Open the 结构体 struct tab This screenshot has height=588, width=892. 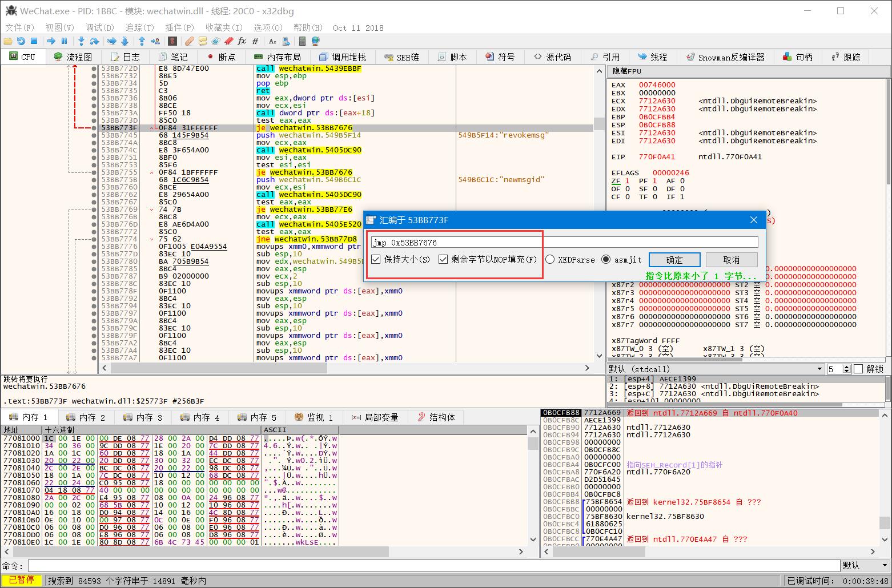(x=436, y=417)
